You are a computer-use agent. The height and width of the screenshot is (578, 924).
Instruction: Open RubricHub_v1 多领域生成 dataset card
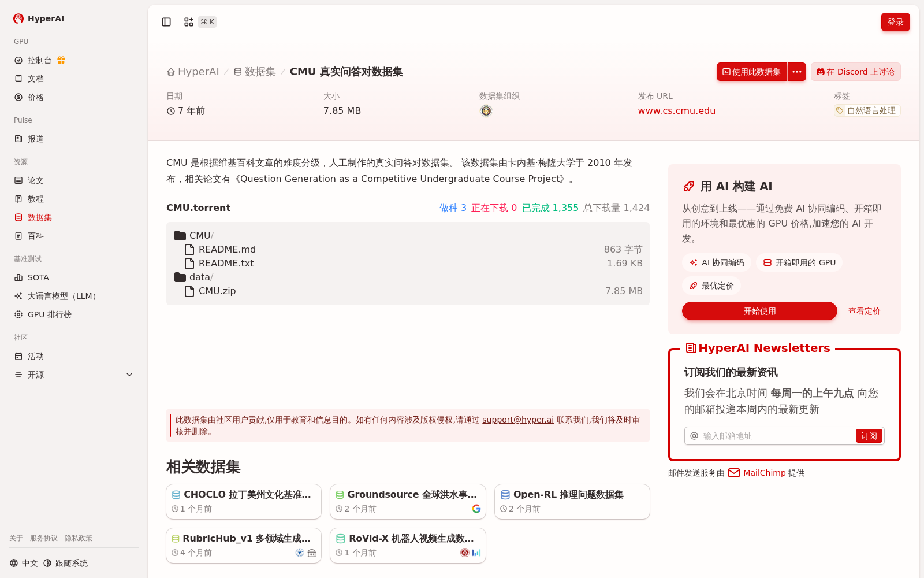244,545
